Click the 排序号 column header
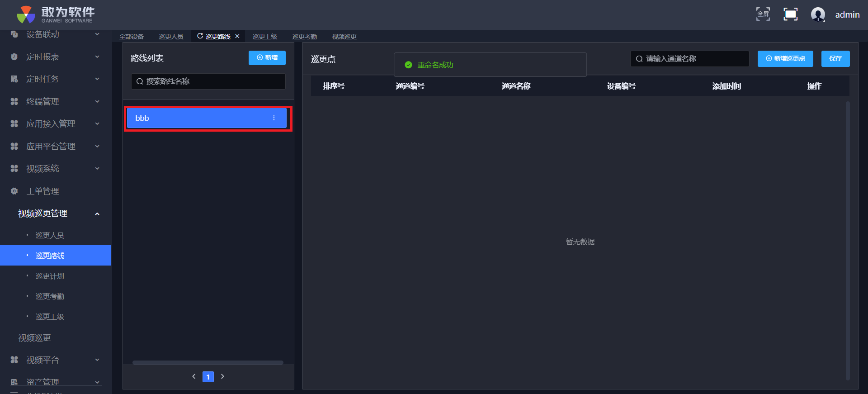 pyautogui.click(x=334, y=86)
